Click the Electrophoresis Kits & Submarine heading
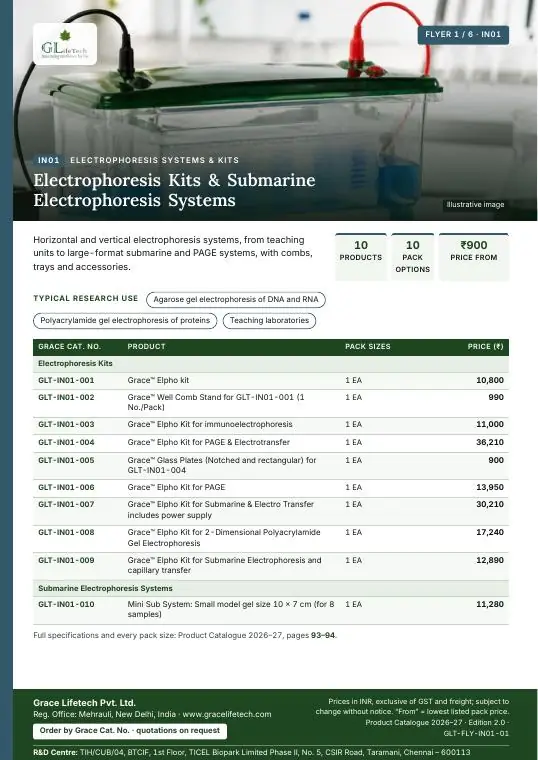538x760 pixels. (174, 190)
